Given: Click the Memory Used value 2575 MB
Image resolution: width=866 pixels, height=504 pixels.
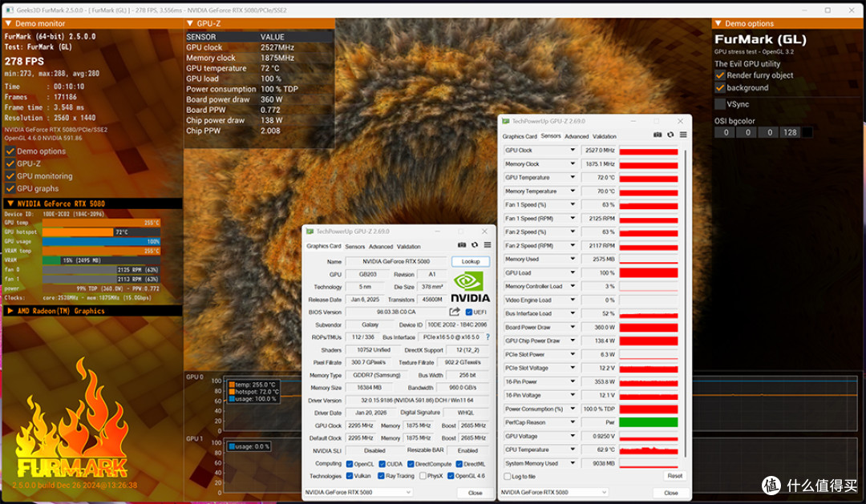Looking at the screenshot, I should 599,259.
